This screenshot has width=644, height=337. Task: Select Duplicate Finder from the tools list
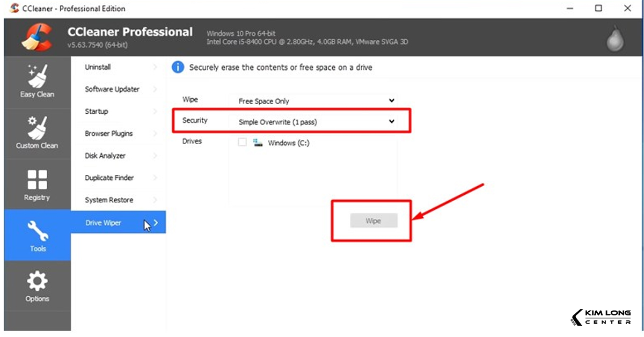(109, 178)
